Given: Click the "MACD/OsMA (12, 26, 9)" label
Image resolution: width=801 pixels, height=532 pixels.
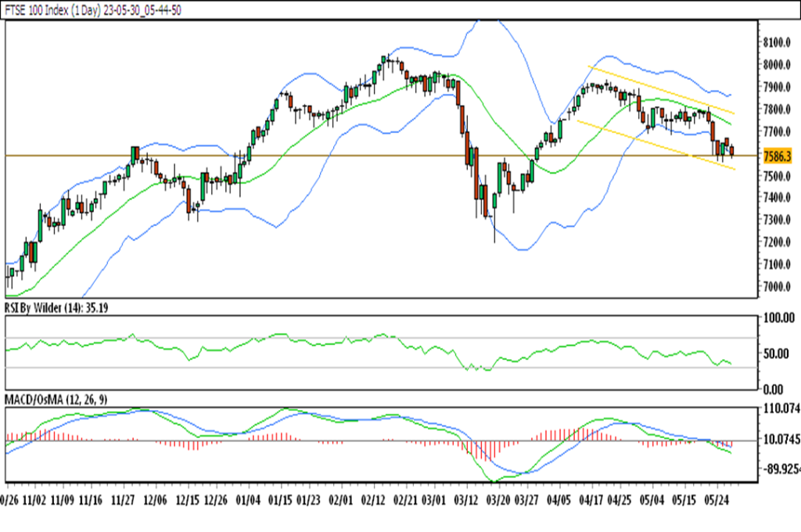Looking at the screenshot, I should [x=56, y=399].
